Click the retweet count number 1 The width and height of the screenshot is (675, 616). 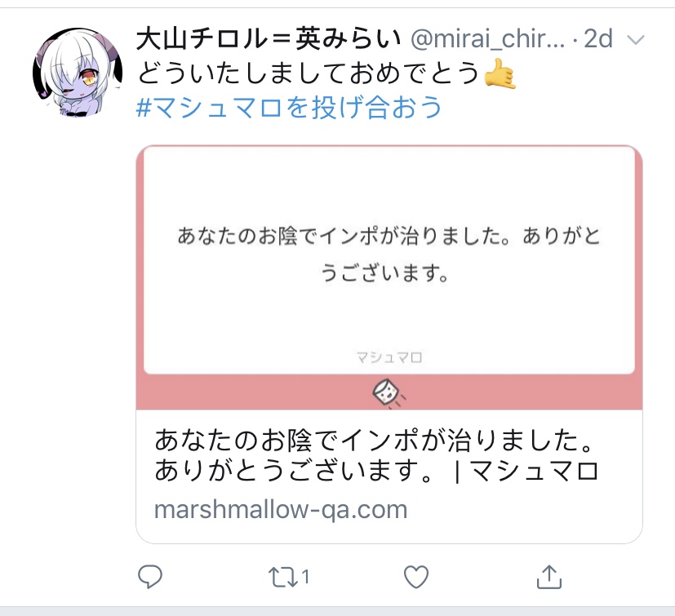click(x=305, y=576)
